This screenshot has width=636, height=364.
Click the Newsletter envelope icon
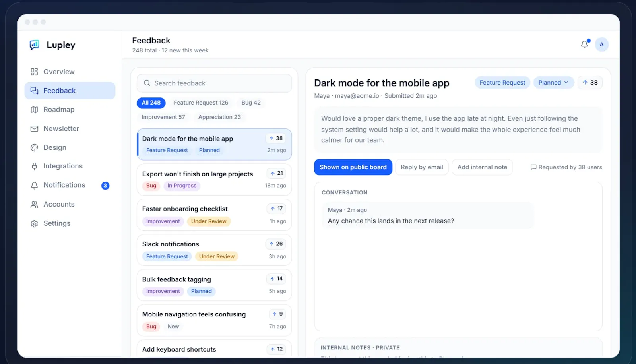(x=35, y=129)
